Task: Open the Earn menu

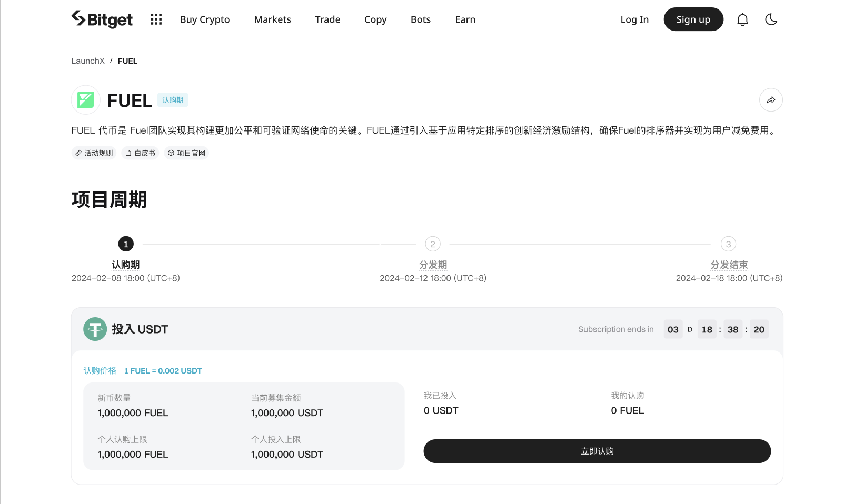Action: click(x=465, y=19)
